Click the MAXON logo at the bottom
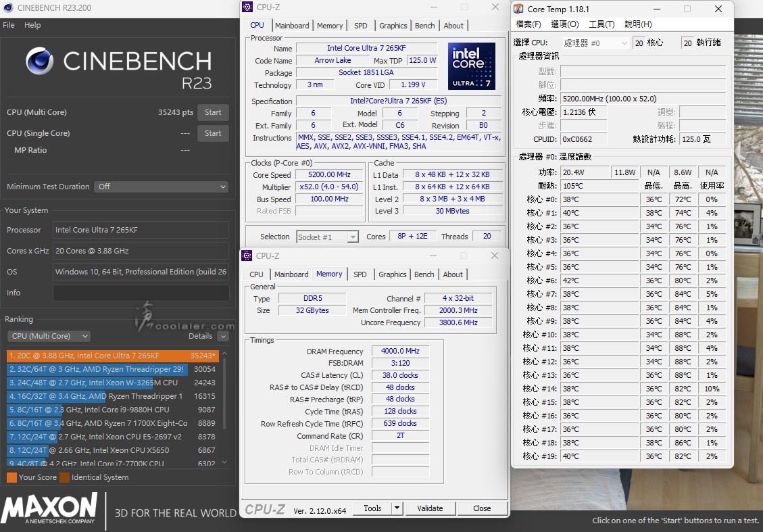763x532 pixels. tap(49, 508)
